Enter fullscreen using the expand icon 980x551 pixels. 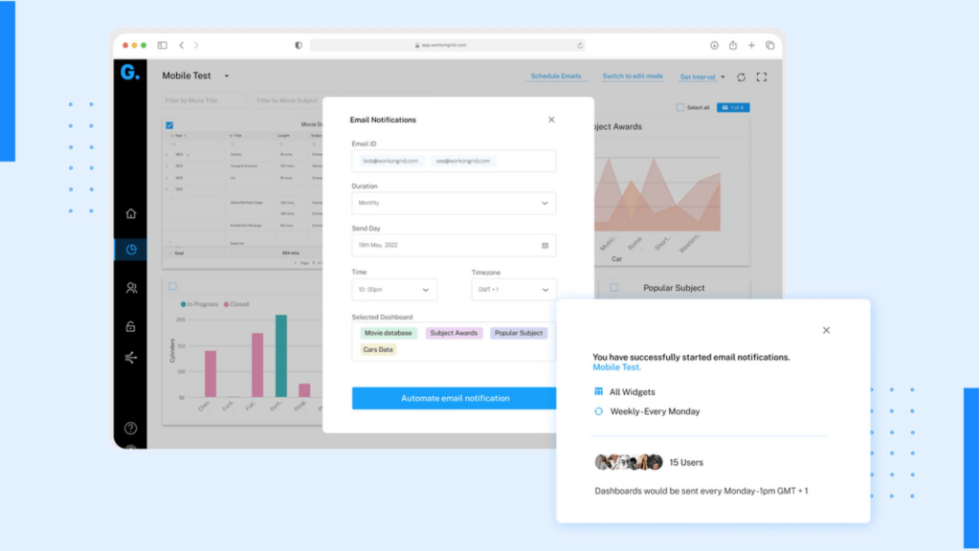[x=762, y=77]
